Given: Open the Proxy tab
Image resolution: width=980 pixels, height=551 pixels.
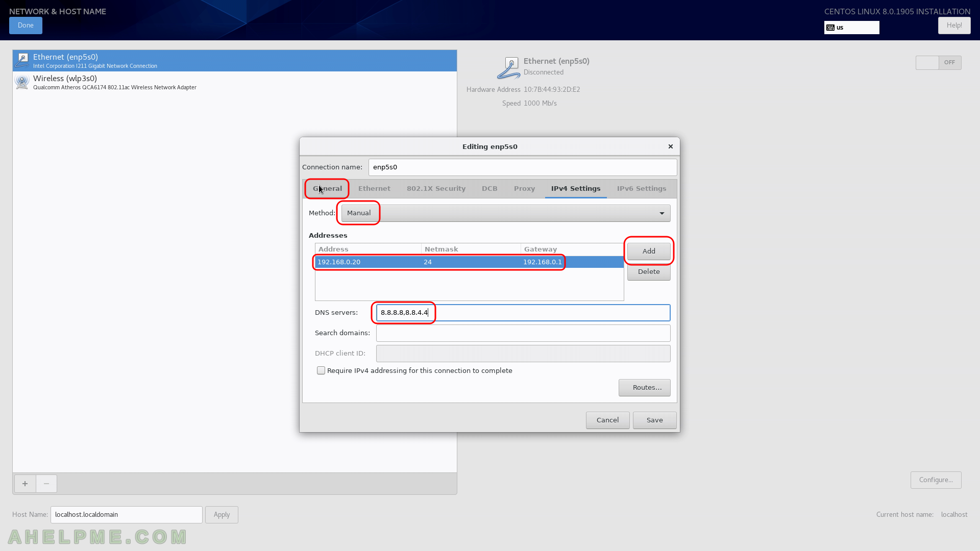Looking at the screenshot, I should tap(524, 189).
